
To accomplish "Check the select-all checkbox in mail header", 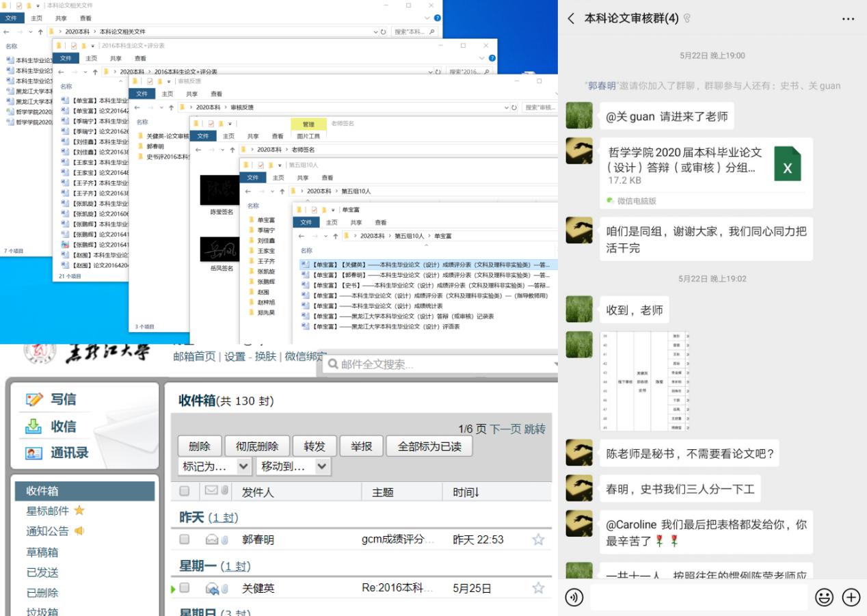I will coord(184,491).
